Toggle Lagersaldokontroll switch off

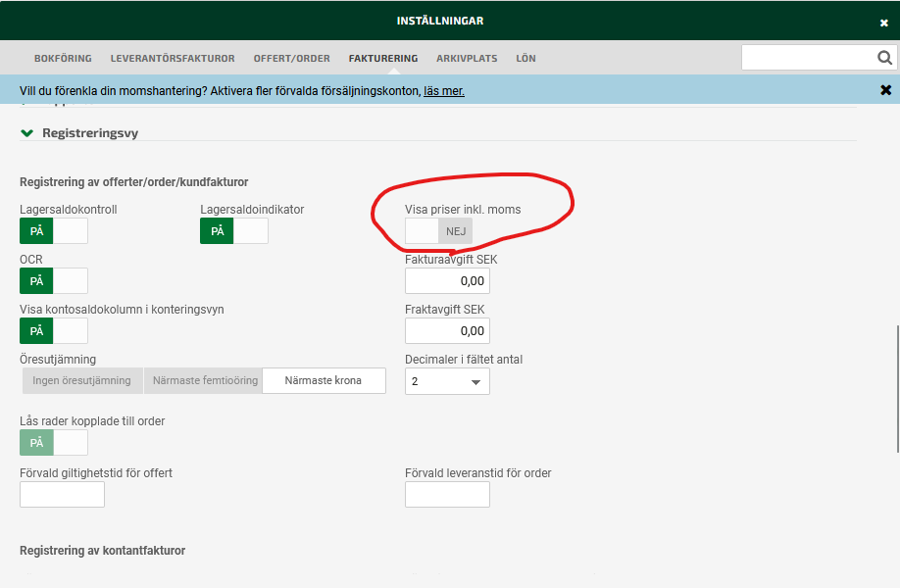(54, 231)
